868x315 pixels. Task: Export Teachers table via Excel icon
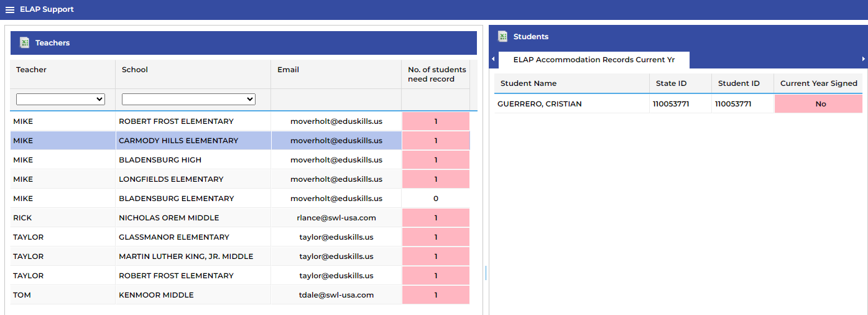point(25,42)
